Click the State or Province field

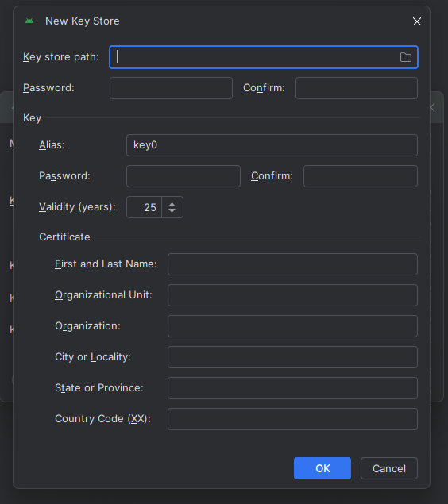tap(292, 388)
